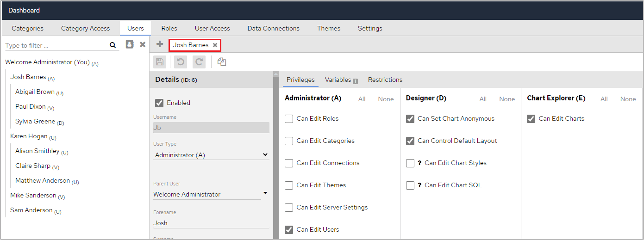Click the badge on the Variables tab
Viewport: 644px width, 240px height.
(356, 81)
